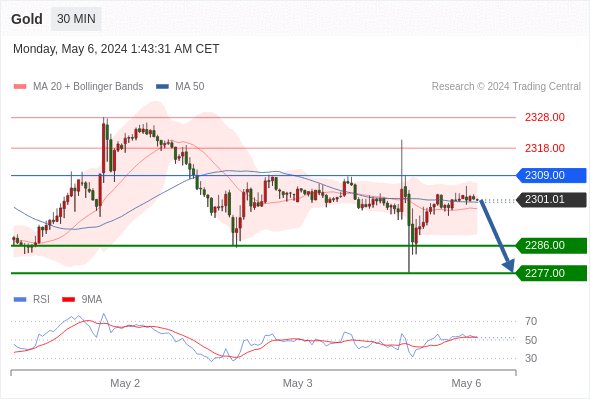This screenshot has width=590, height=400.
Task: Select the timestamp 'Monday, May 6, 2024 1:43:31 AM CET'
Action: coord(116,49)
